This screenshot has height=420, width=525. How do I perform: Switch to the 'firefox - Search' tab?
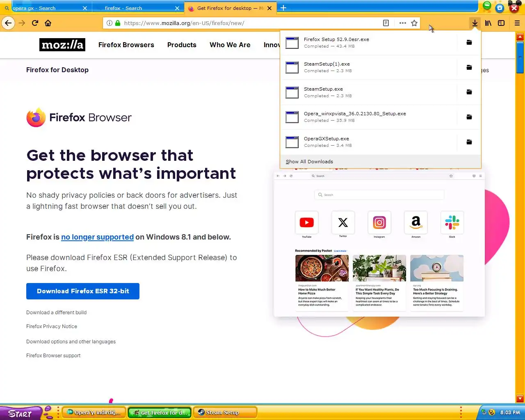(x=138, y=8)
